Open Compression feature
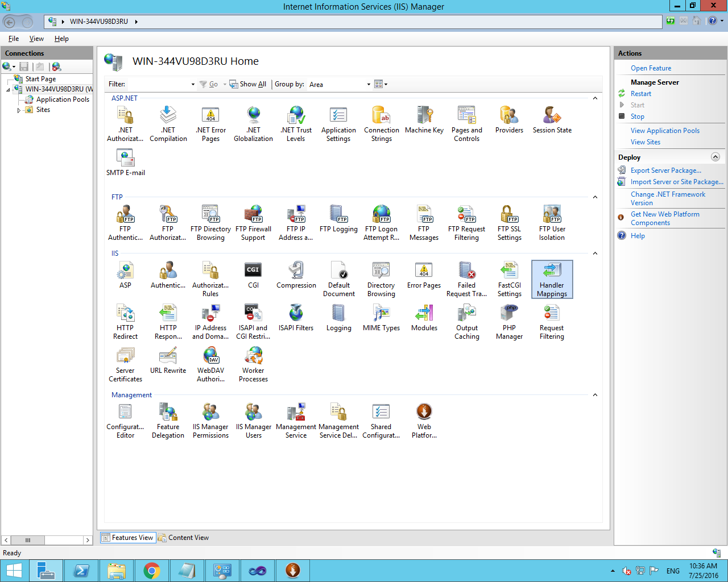 [x=296, y=275]
